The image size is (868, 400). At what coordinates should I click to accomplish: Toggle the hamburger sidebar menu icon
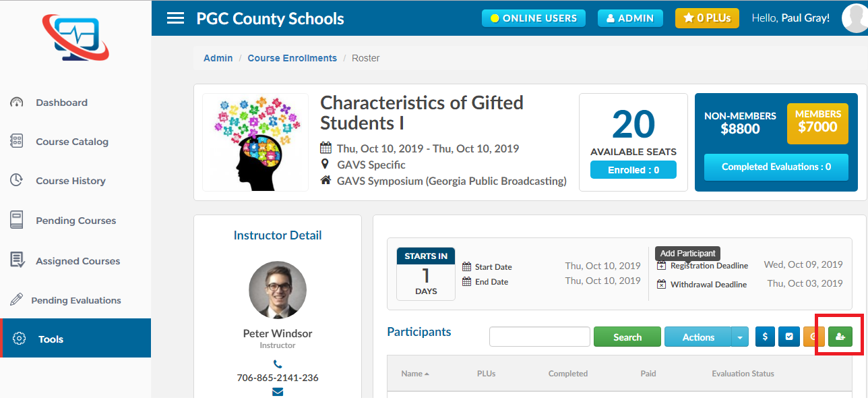[175, 18]
